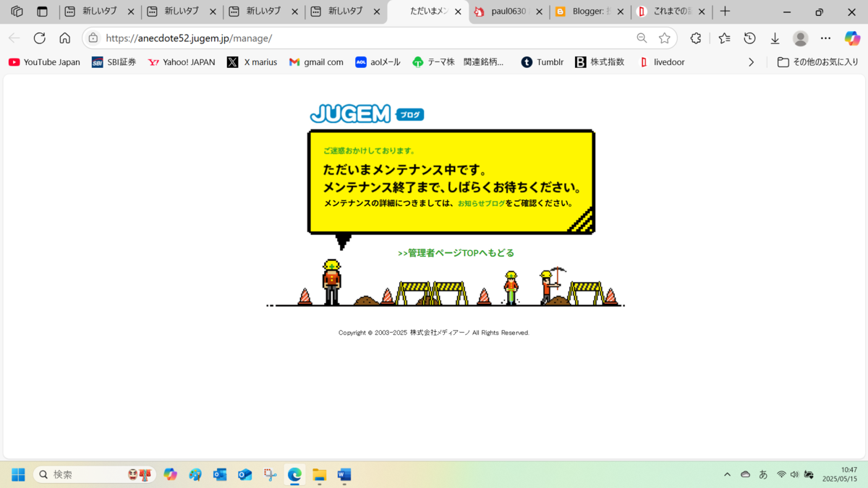Click the copyright text 株式会社メディアーノ
The width and height of the screenshot is (868, 488).
[x=440, y=333]
